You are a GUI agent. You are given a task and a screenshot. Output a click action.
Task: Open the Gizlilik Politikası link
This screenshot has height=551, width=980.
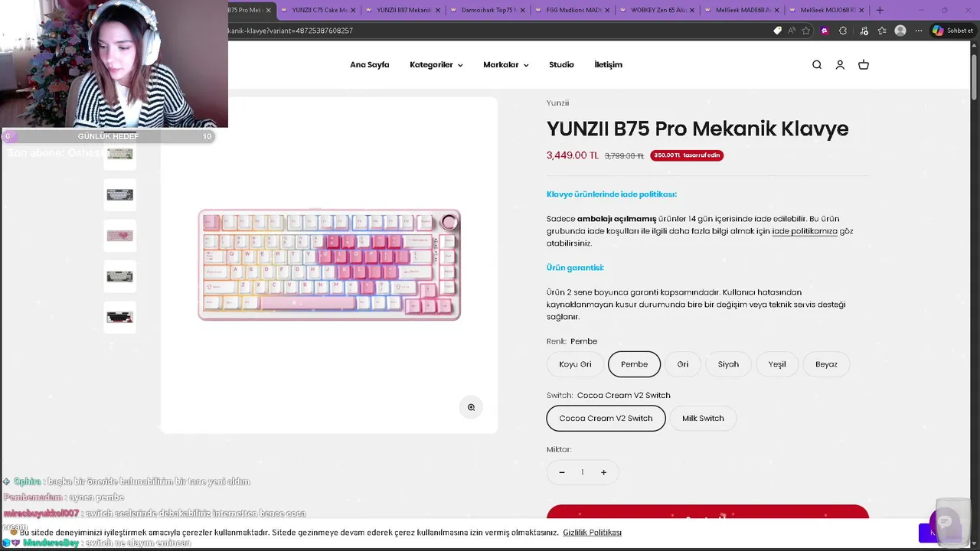pos(592,533)
